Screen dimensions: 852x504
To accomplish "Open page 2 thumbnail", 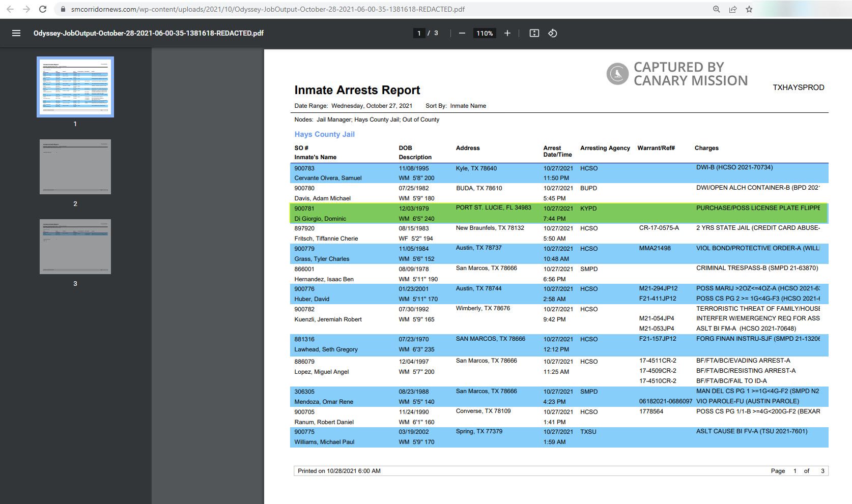I will pos(75,167).
